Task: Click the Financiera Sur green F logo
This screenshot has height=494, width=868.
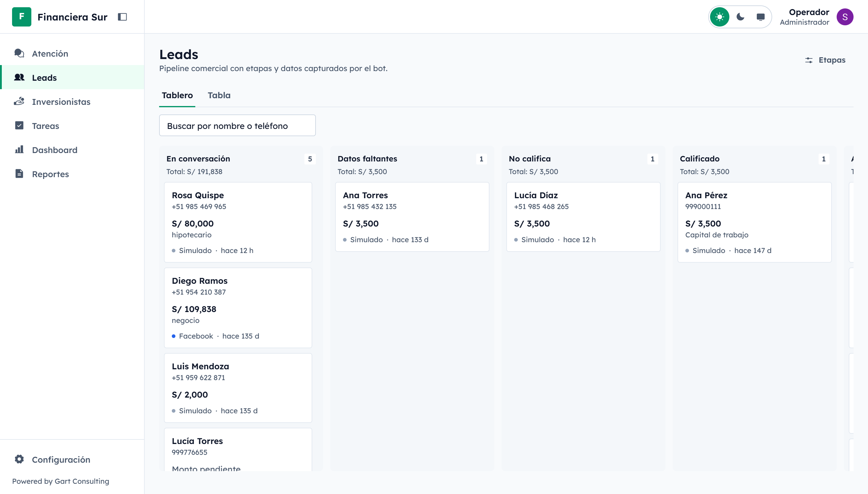Action: pyautogui.click(x=21, y=17)
